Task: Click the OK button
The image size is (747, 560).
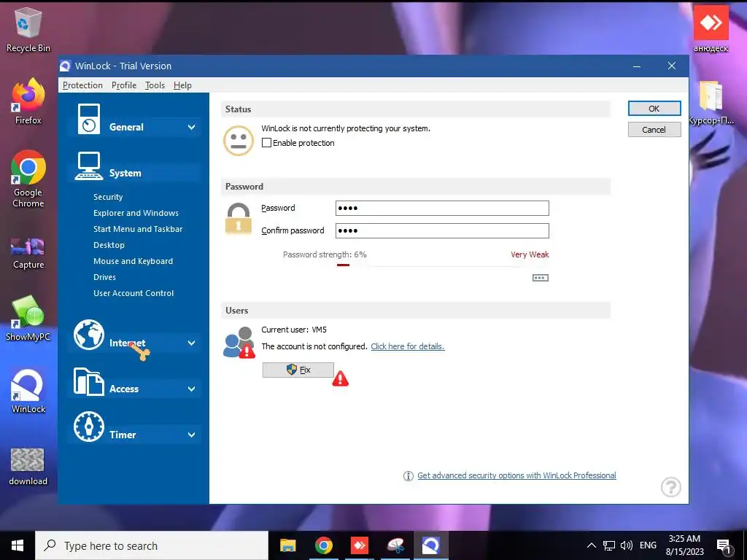Action: click(654, 109)
